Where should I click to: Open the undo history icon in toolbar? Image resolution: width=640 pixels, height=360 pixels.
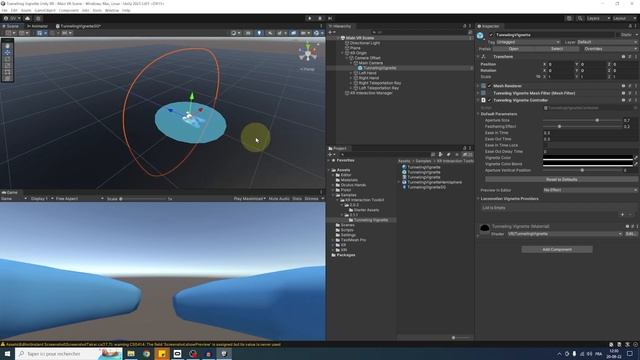tap(569, 18)
